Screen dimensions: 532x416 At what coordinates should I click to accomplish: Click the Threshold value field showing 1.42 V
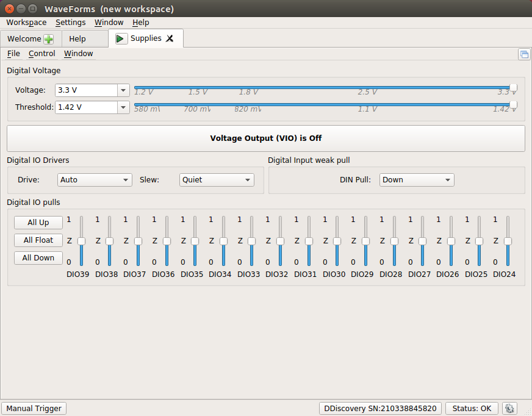coord(87,107)
